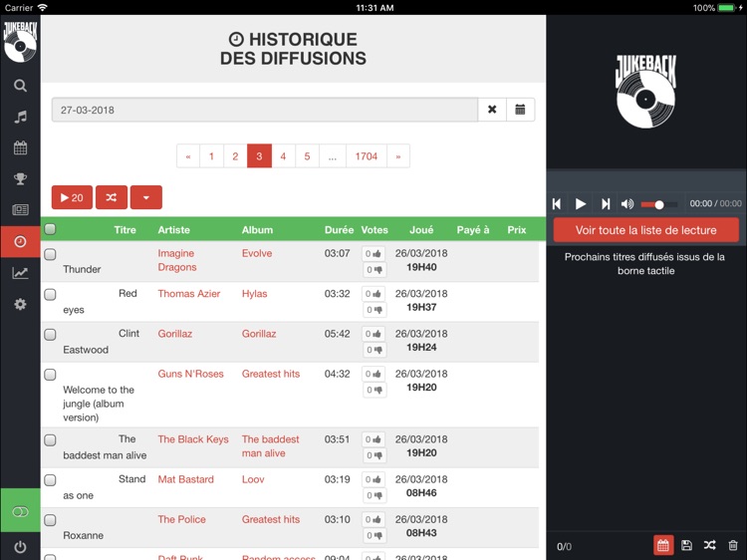This screenshot has height=560, width=747.
Task: Open the newspaper icon in sidebar
Action: (x=20, y=209)
